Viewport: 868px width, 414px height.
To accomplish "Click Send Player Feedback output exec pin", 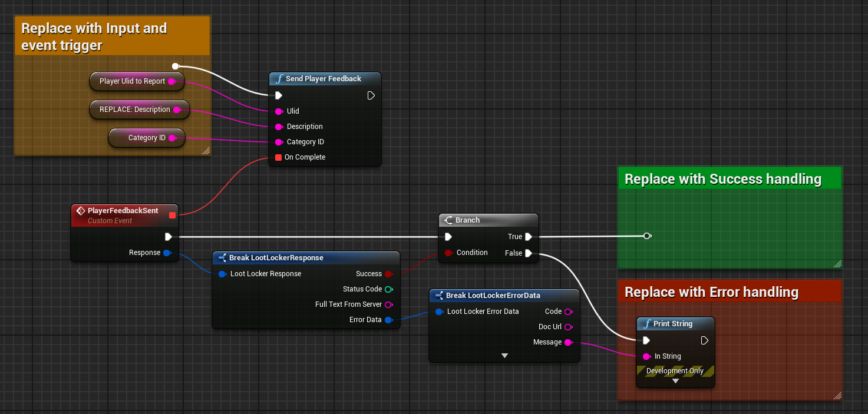I will [x=371, y=95].
